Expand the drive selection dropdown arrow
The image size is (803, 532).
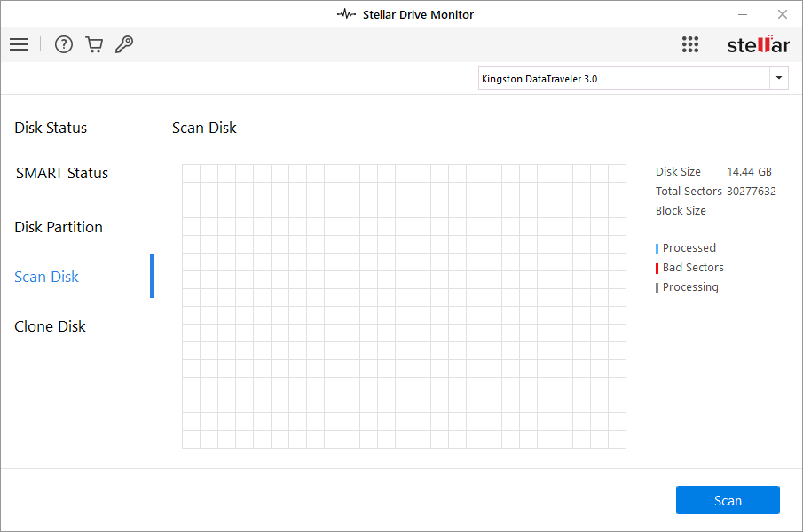pos(779,79)
